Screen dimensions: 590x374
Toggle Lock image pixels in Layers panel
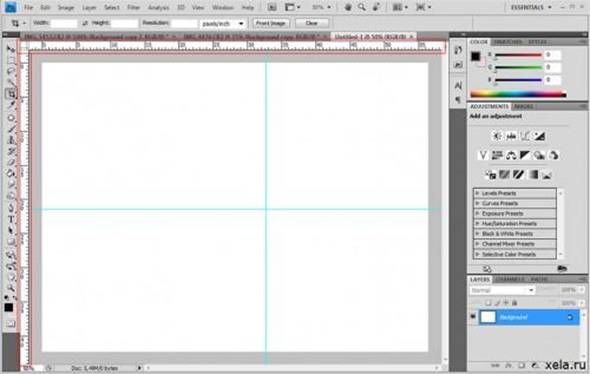pos(497,303)
